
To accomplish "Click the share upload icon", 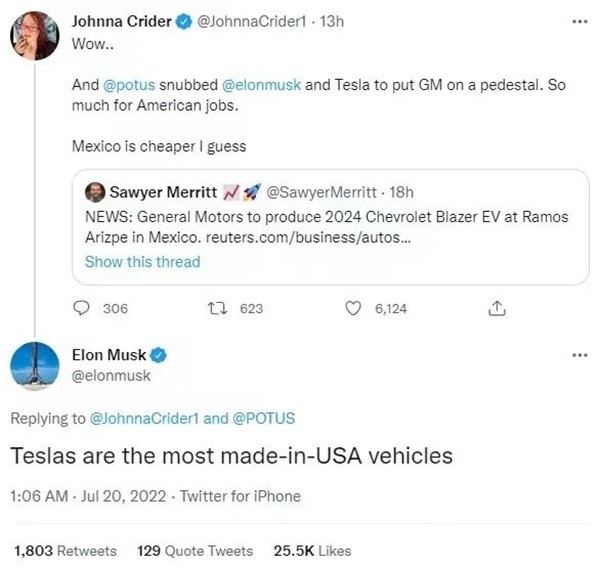I will (x=493, y=309).
